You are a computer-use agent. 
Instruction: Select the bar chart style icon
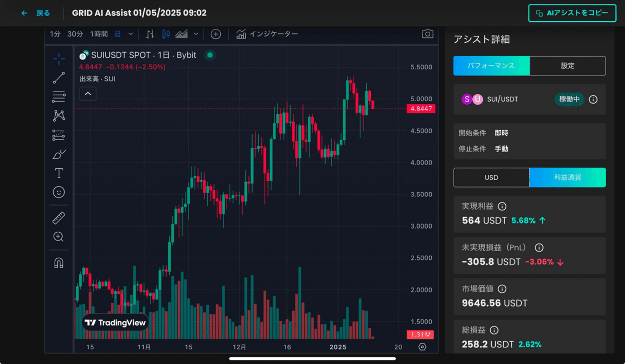150,34
